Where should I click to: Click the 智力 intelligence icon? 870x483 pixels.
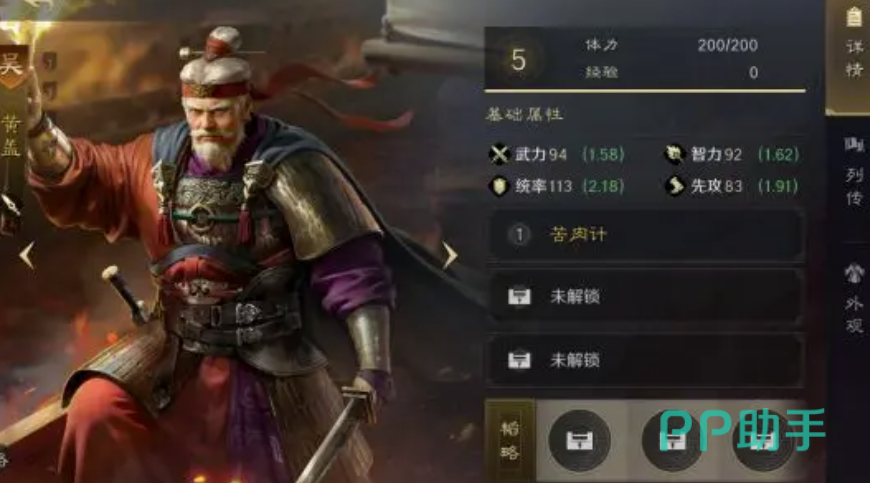[674, 154]
